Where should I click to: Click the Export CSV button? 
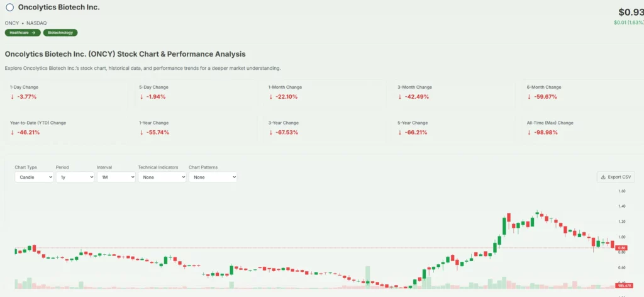[x=616, y=177]
